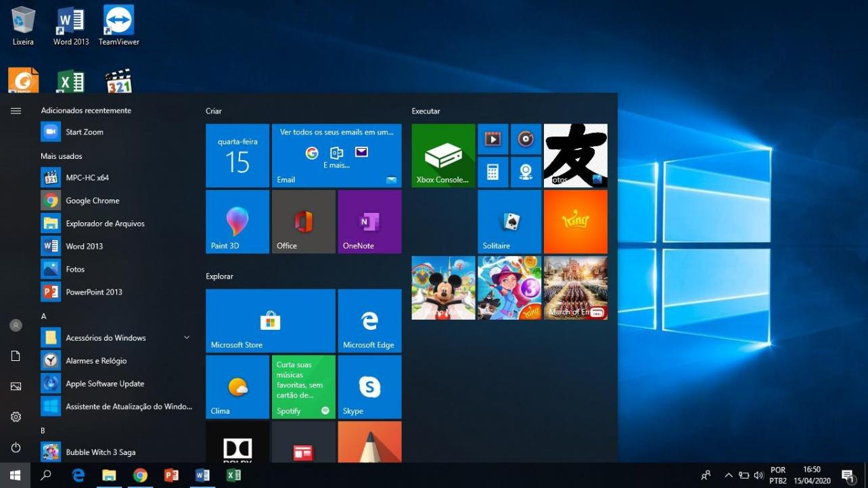Open the Clima weather tile
This screenshot has height=488, width=868.
pos(237,387)
